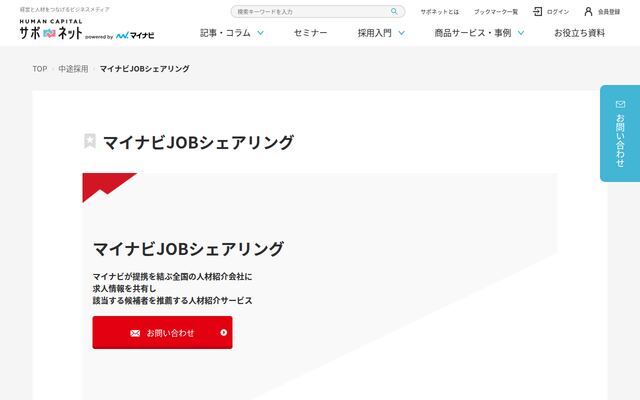Open the 商品サービス・事例 menu
640x400 pixels.
tap(473, 33)
